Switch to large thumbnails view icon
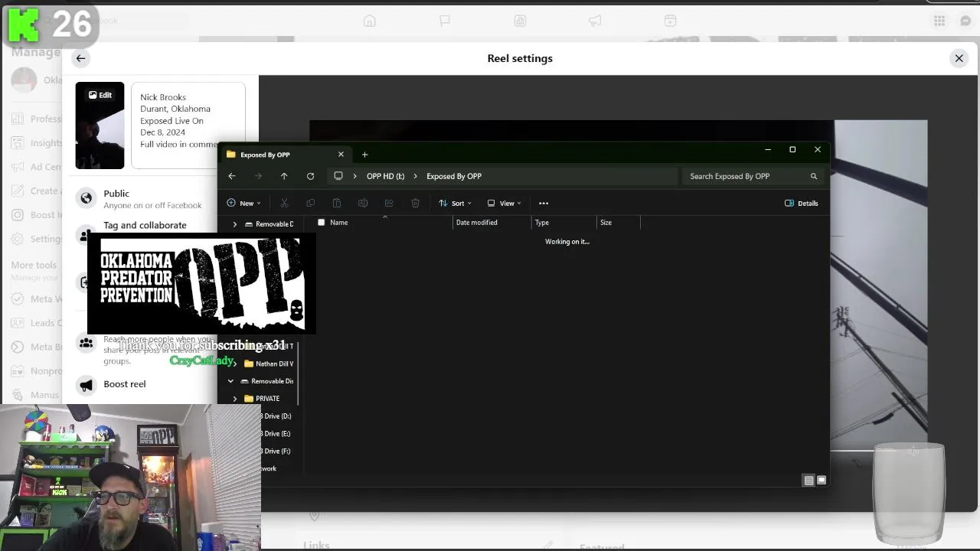The image size is (980, 551). (x=822, y=481)
